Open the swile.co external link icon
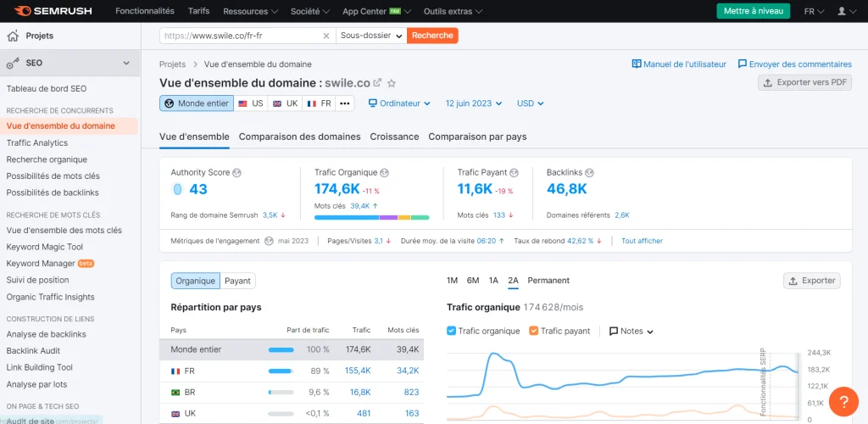The width and height of the screenshot is (868, 424). tap(377, 83)
